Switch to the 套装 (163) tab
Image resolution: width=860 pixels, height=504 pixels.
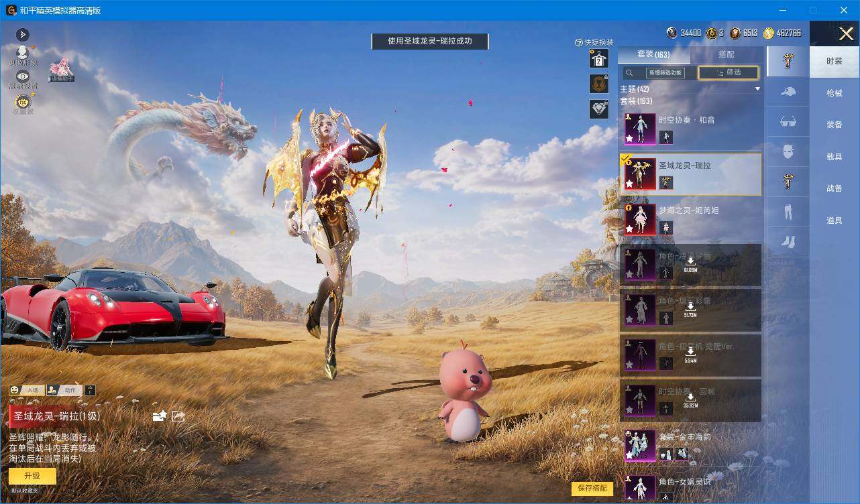653,54
